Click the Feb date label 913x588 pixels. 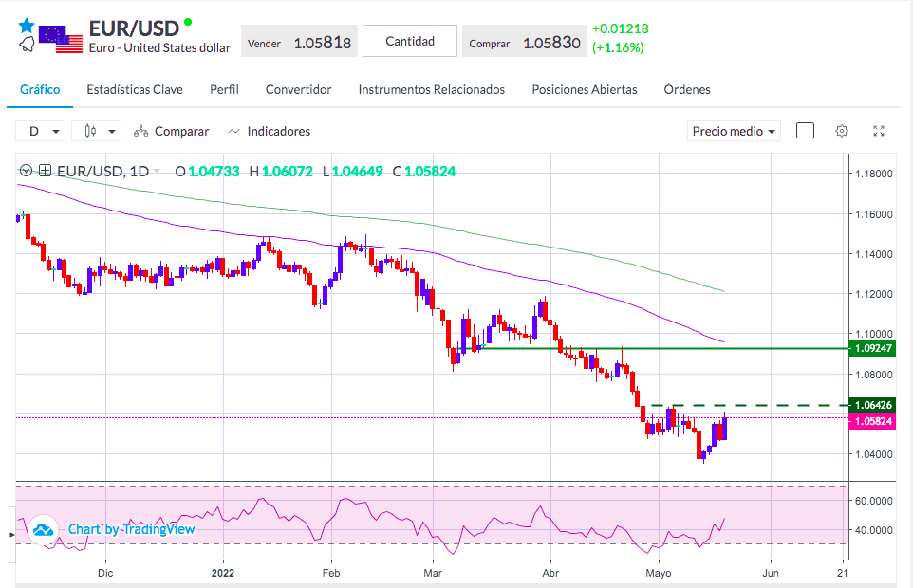[330, 573]
